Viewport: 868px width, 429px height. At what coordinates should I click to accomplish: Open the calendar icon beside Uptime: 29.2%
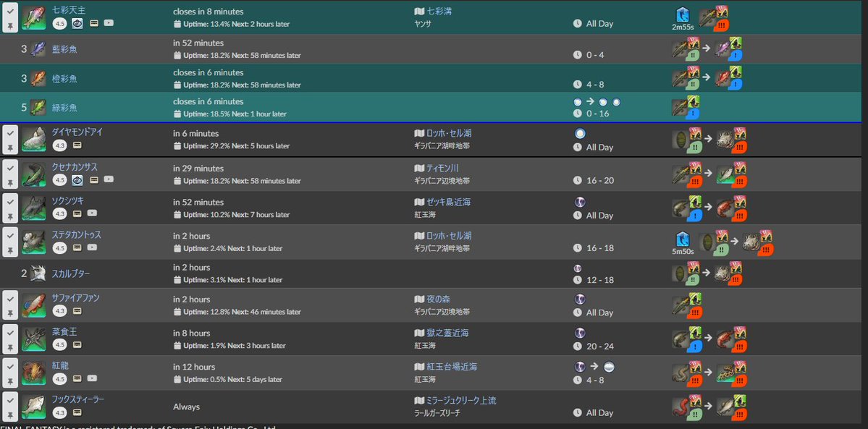coord(177,146)
